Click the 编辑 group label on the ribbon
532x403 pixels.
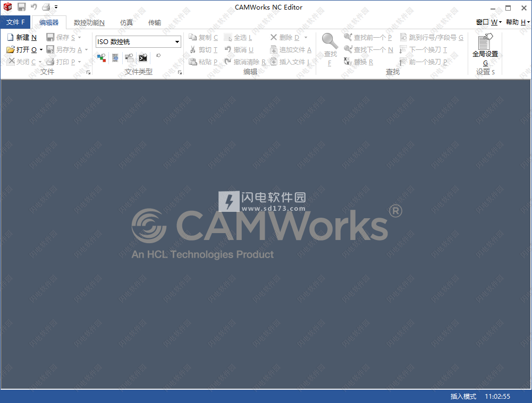[250, 72]
